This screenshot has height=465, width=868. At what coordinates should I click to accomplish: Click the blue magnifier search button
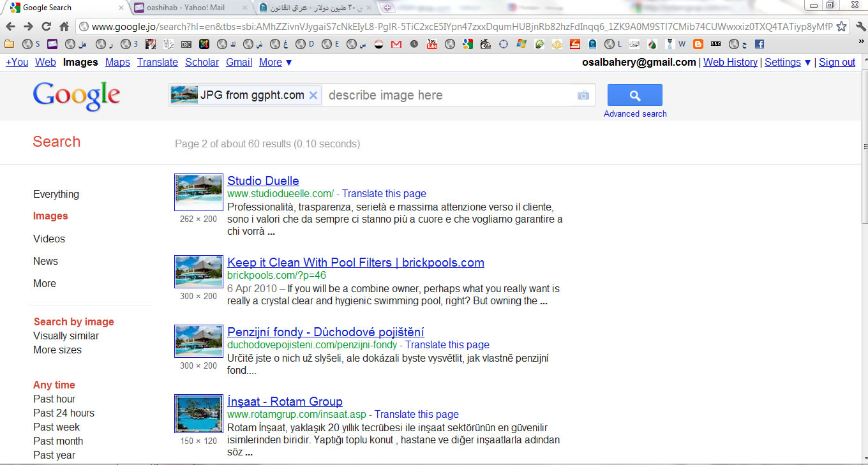[635, 95]
